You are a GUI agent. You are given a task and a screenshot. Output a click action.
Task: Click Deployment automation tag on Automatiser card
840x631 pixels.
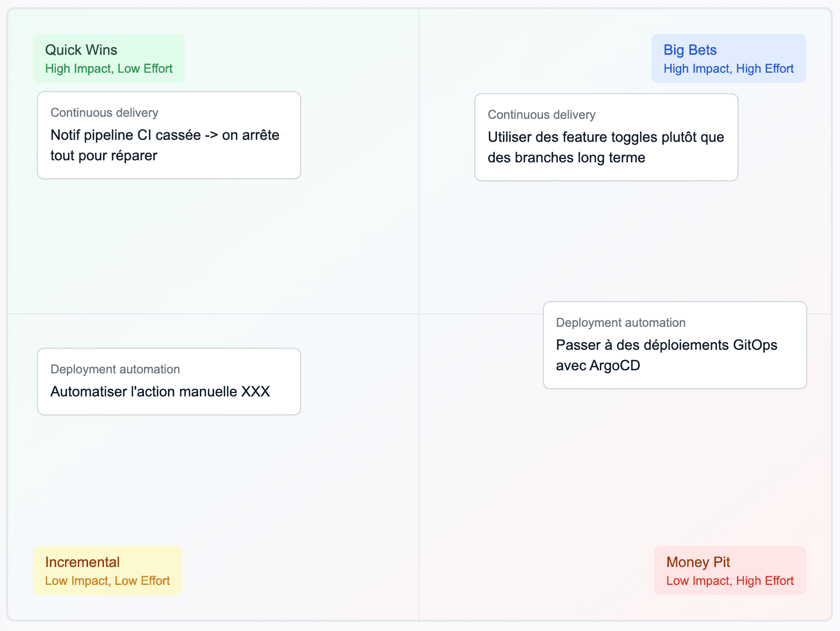click(115, 369)
